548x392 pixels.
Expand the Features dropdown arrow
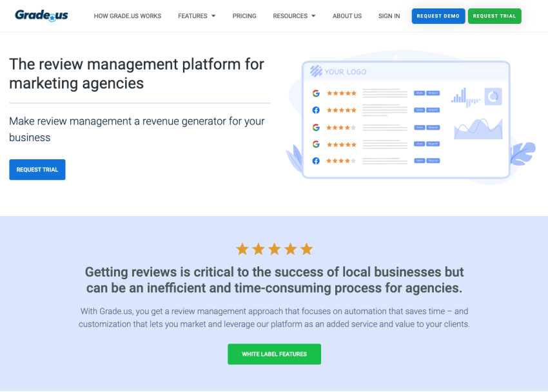[x=213, y=16]
